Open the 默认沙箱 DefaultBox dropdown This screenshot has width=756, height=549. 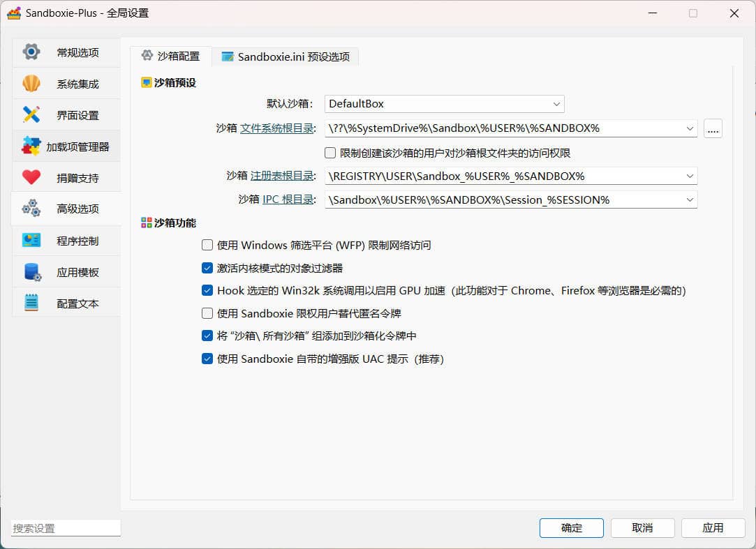click(444, 104)
